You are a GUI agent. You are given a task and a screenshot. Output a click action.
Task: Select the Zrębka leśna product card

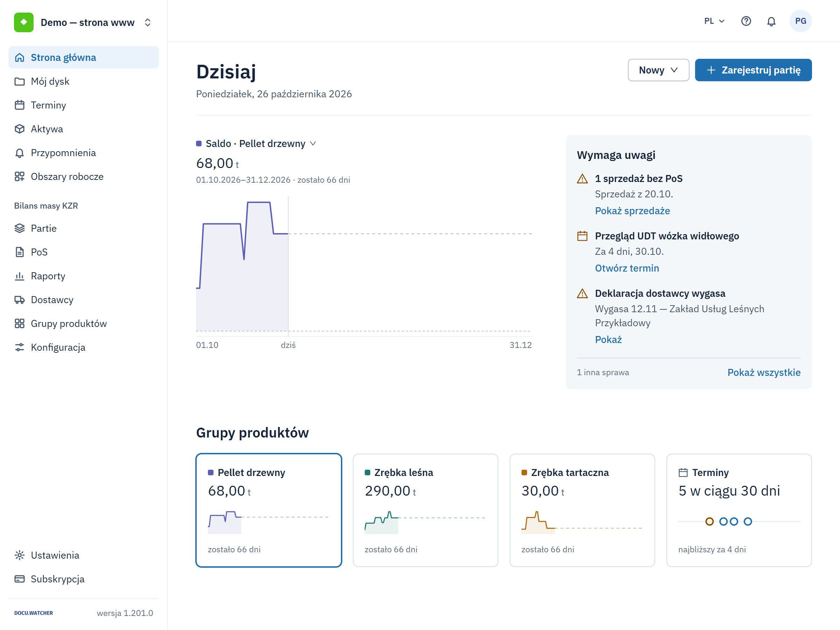[x=425, y=510]
